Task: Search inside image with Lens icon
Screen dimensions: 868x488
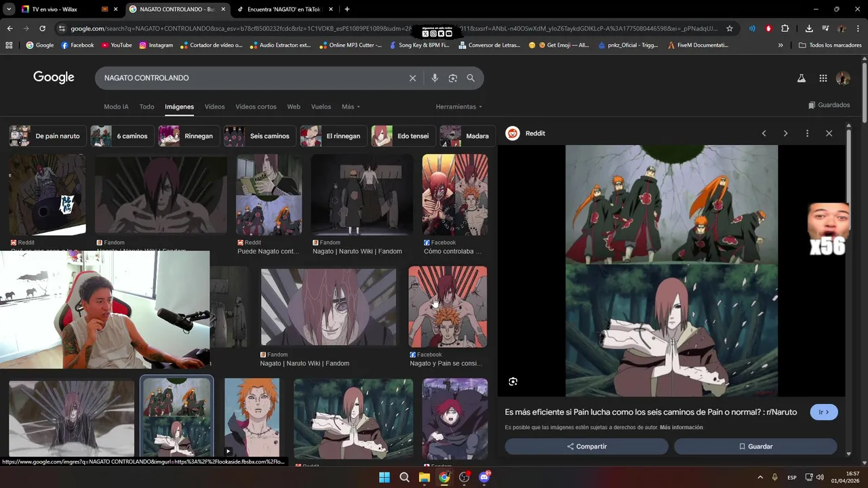Action: 513,382
